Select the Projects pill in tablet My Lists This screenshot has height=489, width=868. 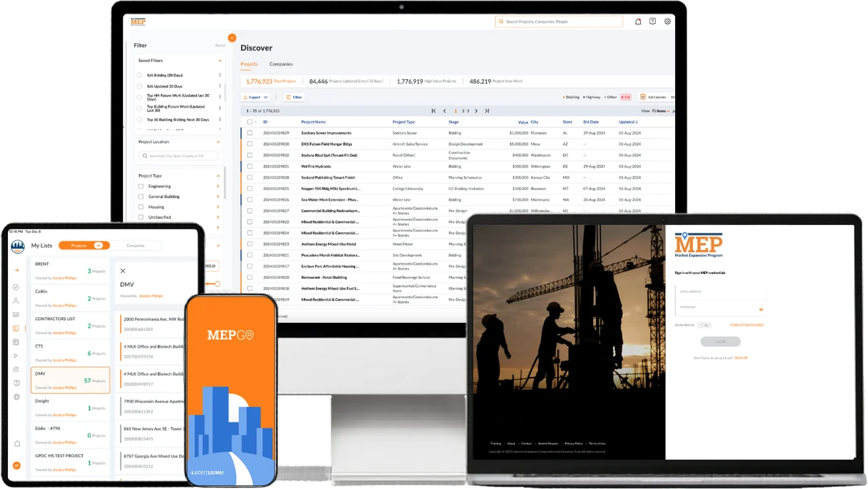point(84,246)
